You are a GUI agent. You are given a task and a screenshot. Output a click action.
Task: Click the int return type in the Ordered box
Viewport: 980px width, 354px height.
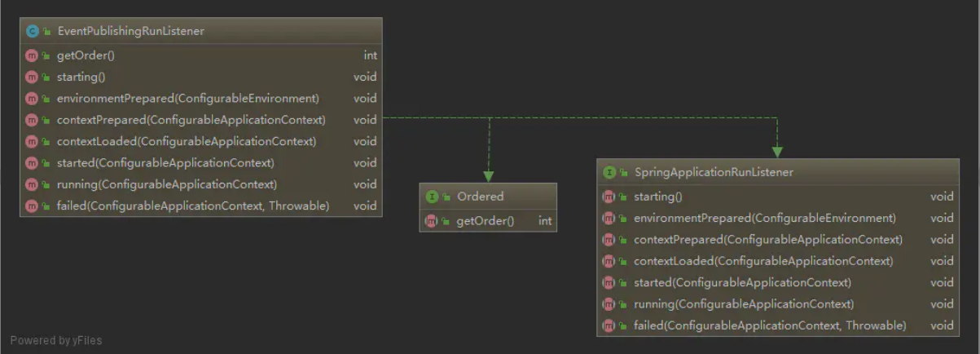[545, 220]
